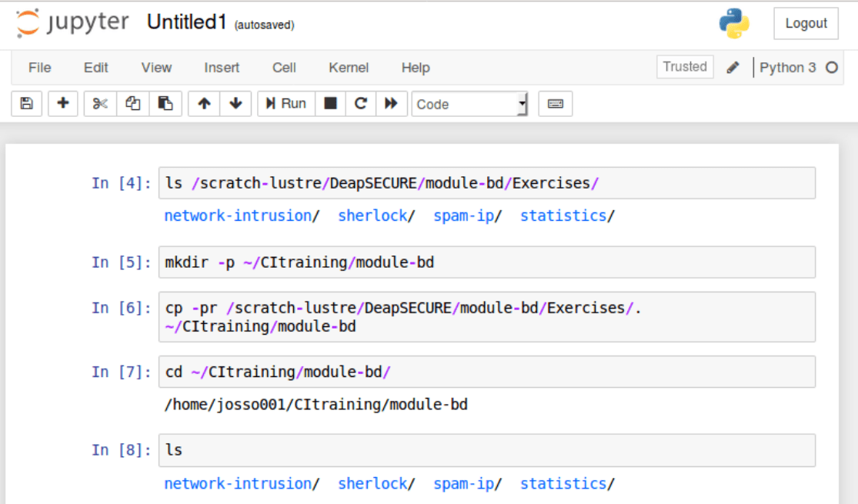Restart kernel and run all cells
This screenshot has height=504, width=858.
[x=391, y=103]
